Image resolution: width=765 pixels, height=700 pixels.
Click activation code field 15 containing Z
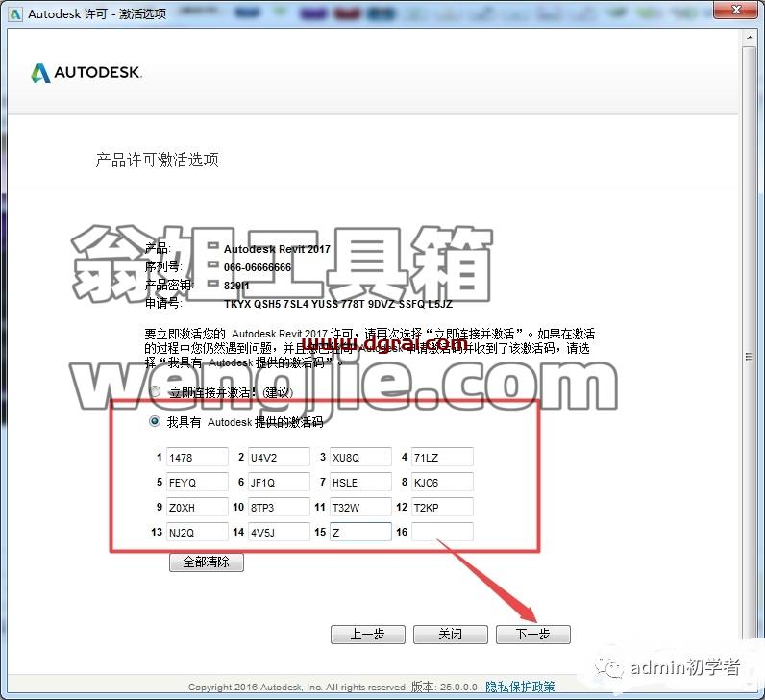[360, 532]
